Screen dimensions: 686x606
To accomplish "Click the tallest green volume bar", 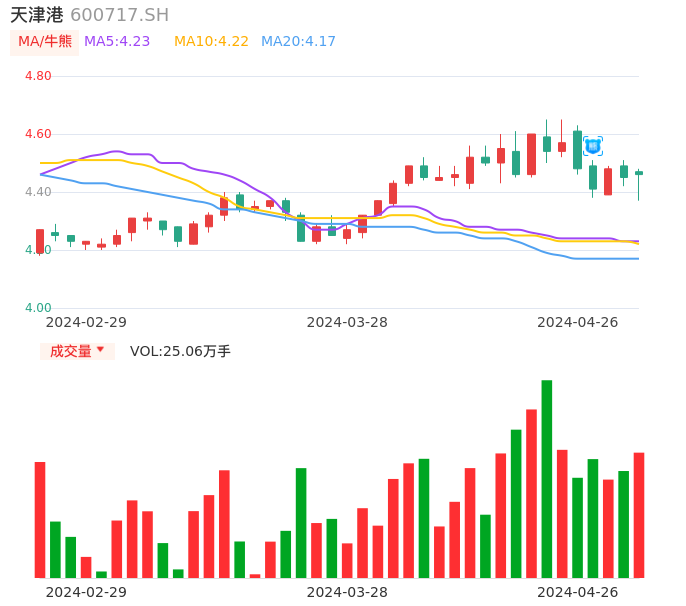I will tap(547, 478).
